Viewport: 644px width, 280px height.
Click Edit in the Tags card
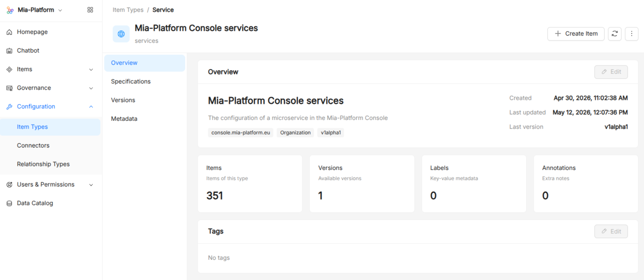(611, 232)
